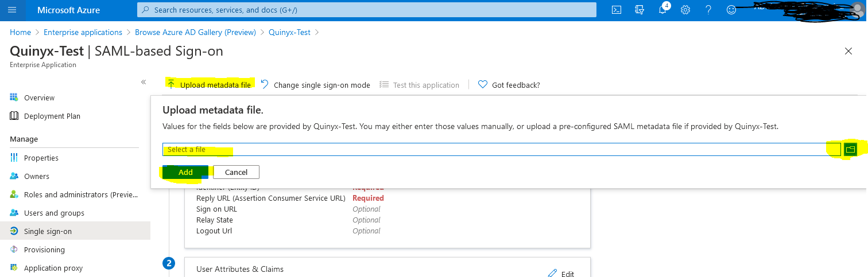
Task: Go to Home breadcrumb
Action: pyautogui.click(x=20, y=32)
